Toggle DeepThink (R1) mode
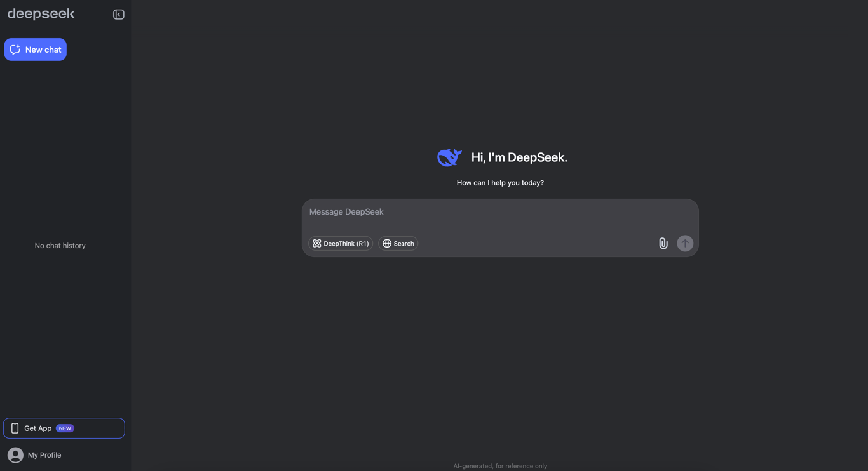The image size is (868, 471). [341, 244]
